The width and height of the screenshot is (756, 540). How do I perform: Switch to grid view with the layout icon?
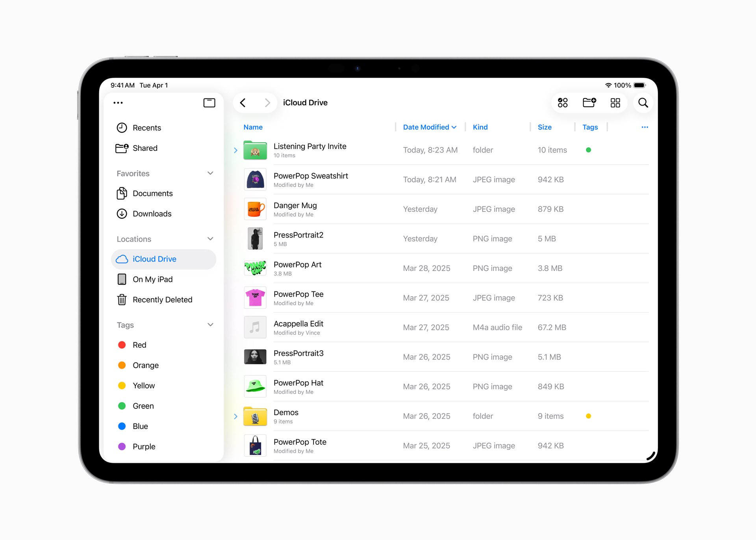[615, 103]
